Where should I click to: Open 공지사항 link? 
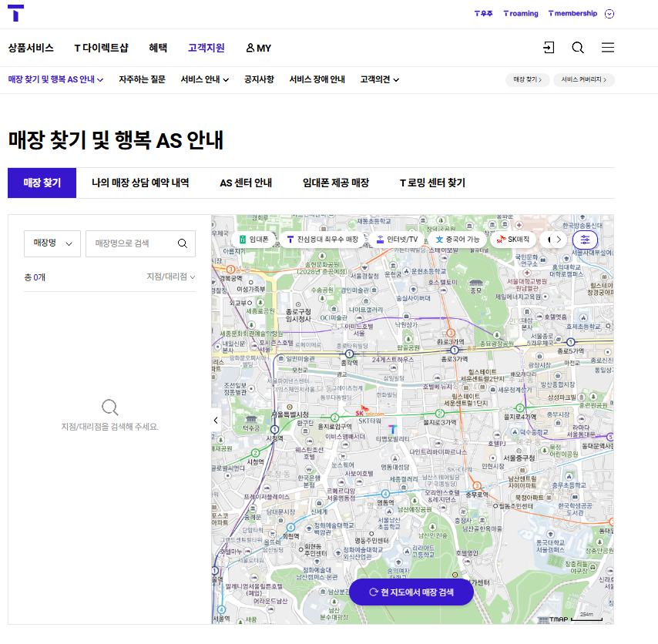tap(260, 79)
